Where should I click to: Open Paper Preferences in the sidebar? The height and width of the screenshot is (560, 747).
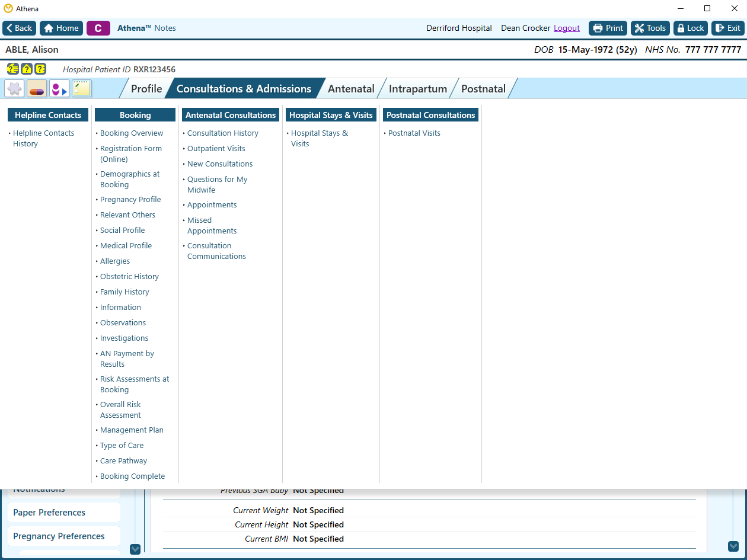coord(63,513)
